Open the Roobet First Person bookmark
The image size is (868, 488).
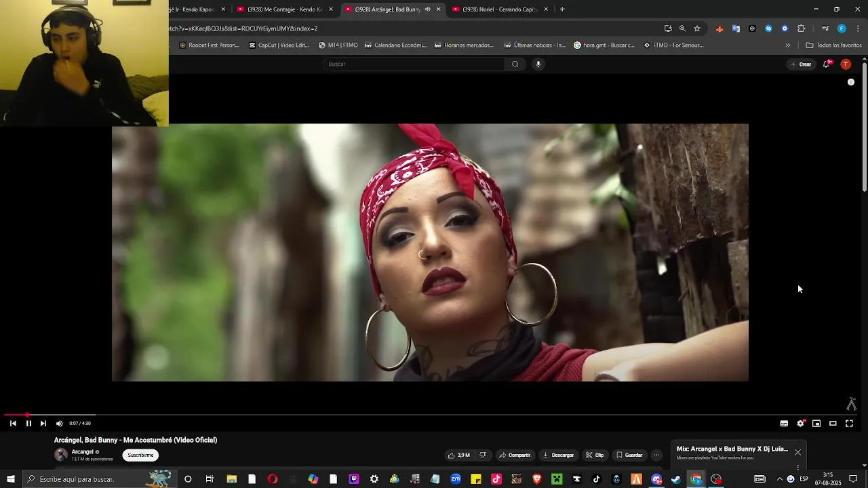click(209, 45)
